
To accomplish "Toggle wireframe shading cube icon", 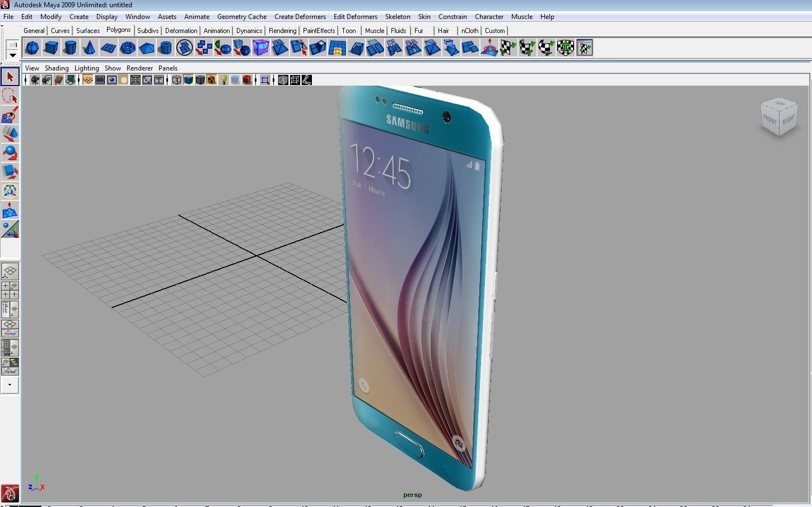I will click(x=176, y=80).
